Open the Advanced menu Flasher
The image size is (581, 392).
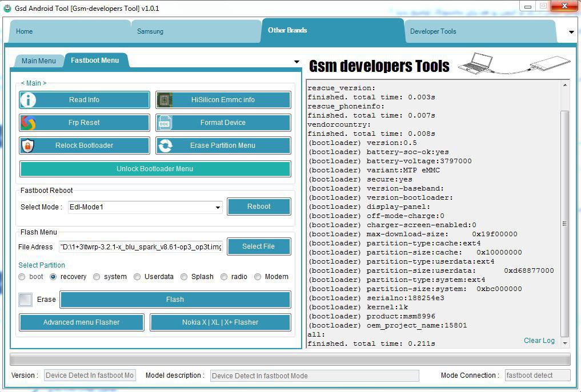[82, 322]
